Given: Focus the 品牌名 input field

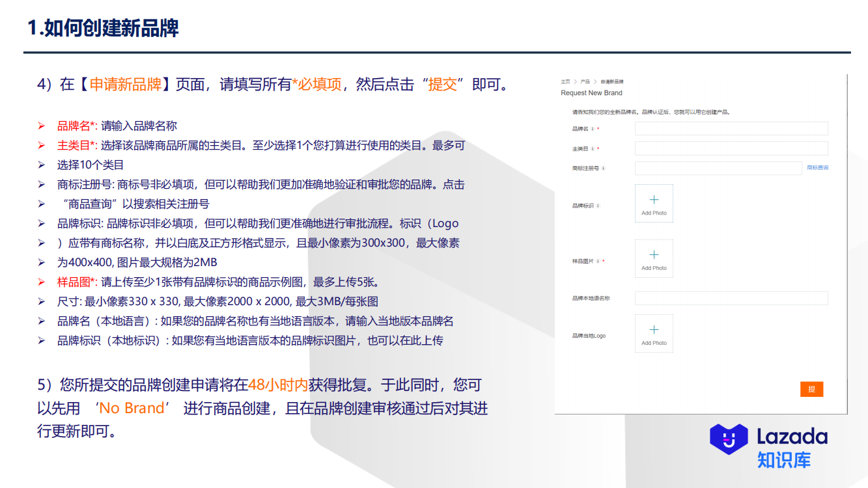Looking at the screenshot, I should [x=731, y=129].
